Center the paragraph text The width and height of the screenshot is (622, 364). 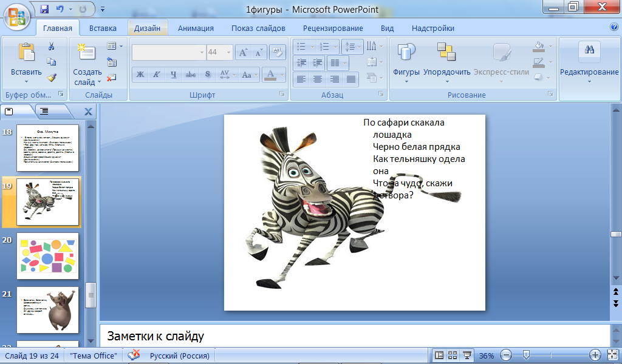coord(318,79)
